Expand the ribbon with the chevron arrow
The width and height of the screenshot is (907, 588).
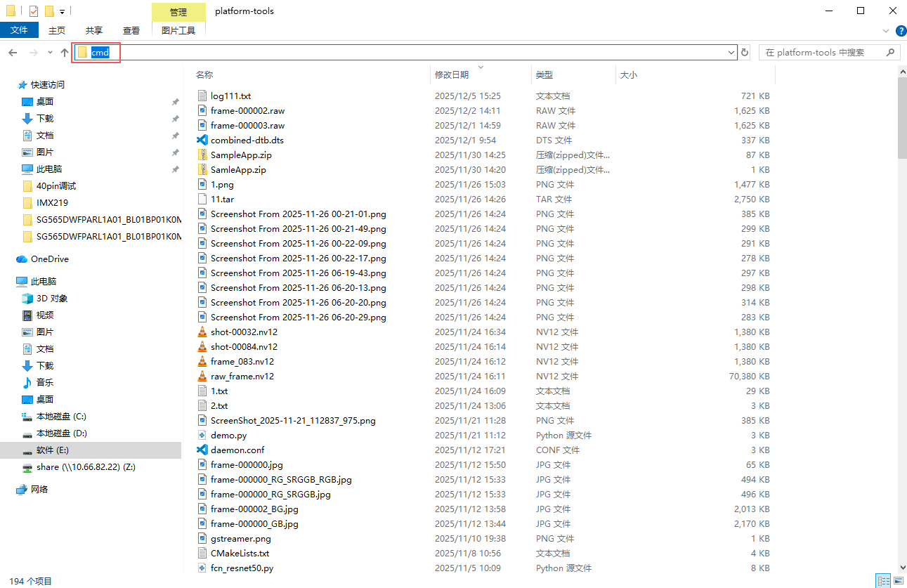(886, 31)
